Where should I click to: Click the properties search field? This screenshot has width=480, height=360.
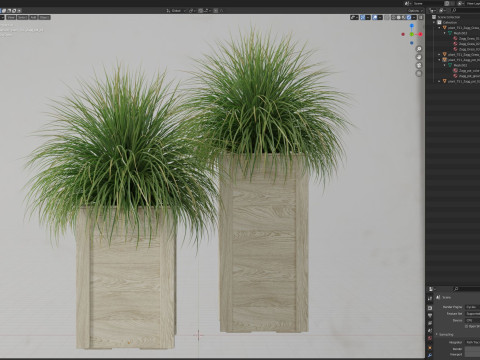click(467, 289)
